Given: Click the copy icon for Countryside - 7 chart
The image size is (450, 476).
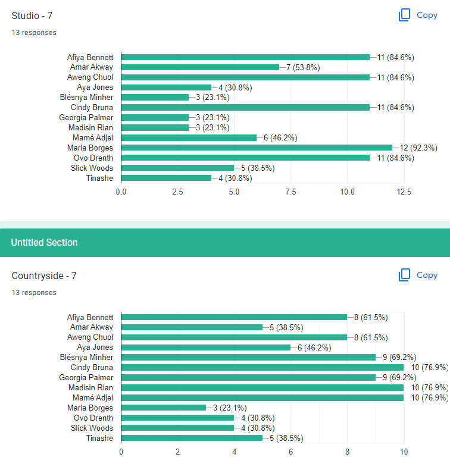Looking at the screenshot, I should click(404, 275).
